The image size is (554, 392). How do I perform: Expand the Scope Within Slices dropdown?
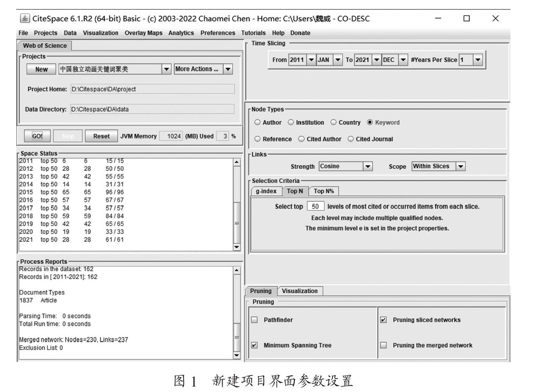point(460,166)
